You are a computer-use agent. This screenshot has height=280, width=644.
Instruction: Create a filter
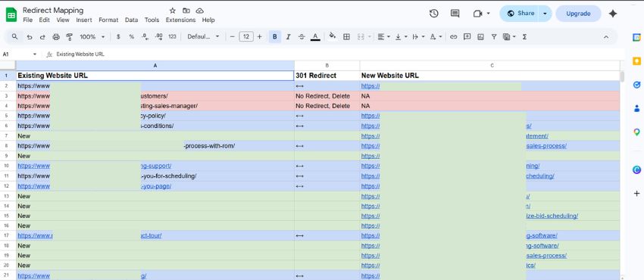(x=494, y=37)
